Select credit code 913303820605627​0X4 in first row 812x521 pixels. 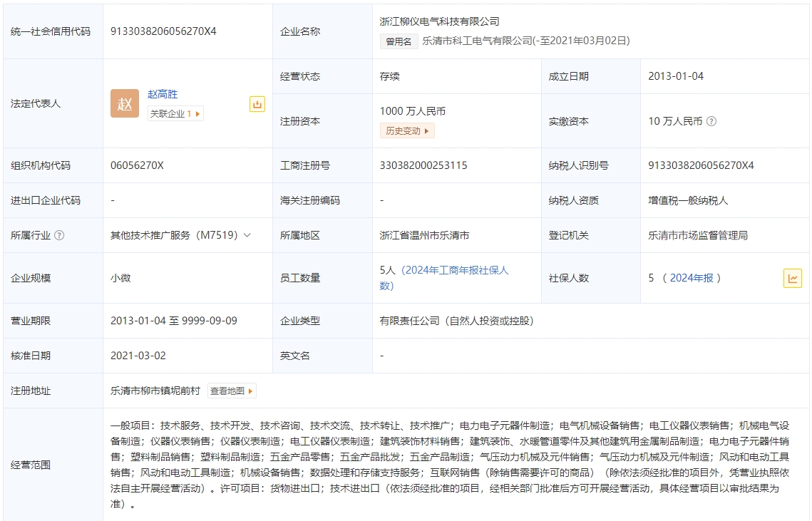pos(163,31)
